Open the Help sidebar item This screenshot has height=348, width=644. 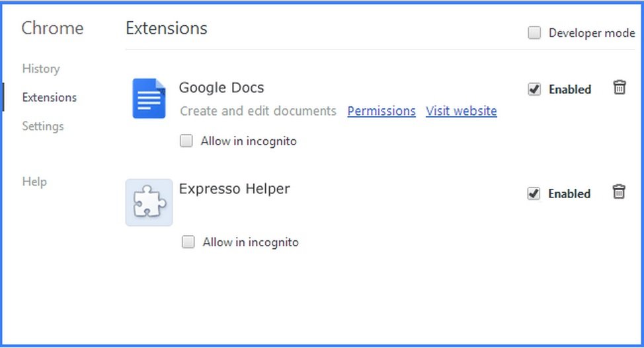point(34,182)
